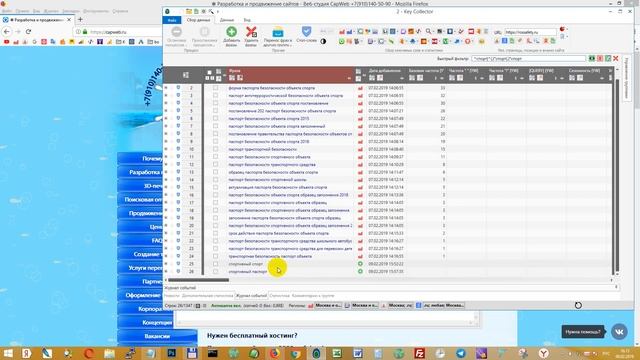Click the green eye icon next to quick filter
The image size is (640, 360).
tap(591, 59)
